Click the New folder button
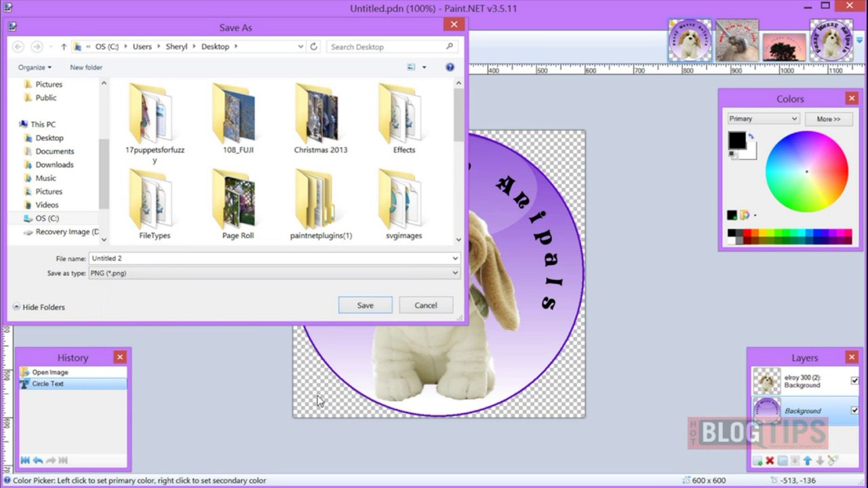The width and height of the screenshot is (868, 488). coord(86,67)
